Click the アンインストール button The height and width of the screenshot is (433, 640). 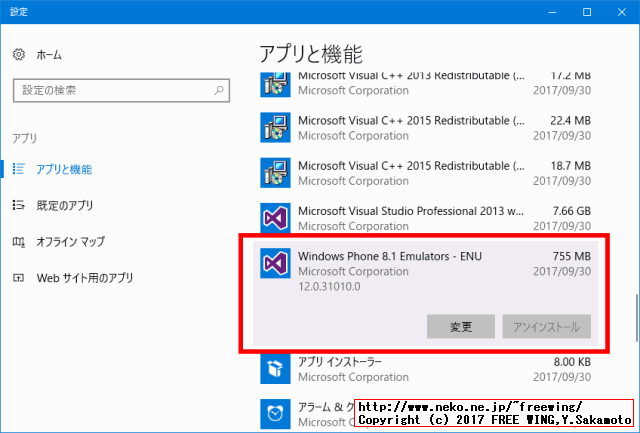(x=547, y=326)
